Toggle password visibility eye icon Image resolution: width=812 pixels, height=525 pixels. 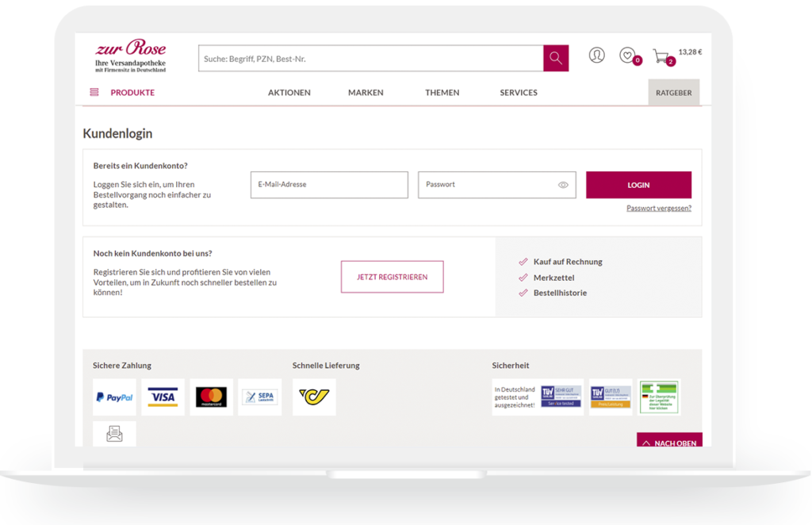pos(563,185)
